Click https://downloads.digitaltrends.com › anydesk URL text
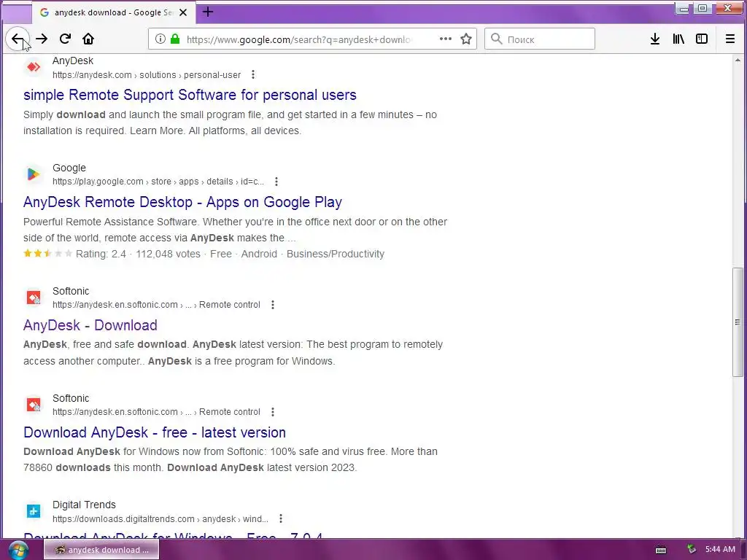Screen dimensions: 747x560 coord(160,518)
